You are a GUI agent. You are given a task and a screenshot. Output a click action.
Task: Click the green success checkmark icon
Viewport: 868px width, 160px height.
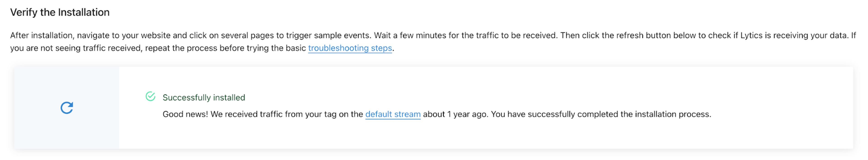coord(150,96)
